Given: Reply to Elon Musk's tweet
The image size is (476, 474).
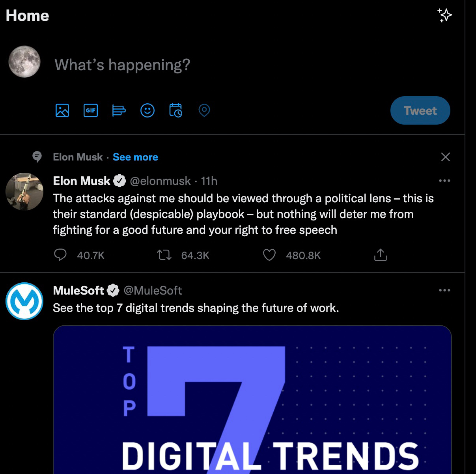Looking at the screenshot, I should point(60,255).
